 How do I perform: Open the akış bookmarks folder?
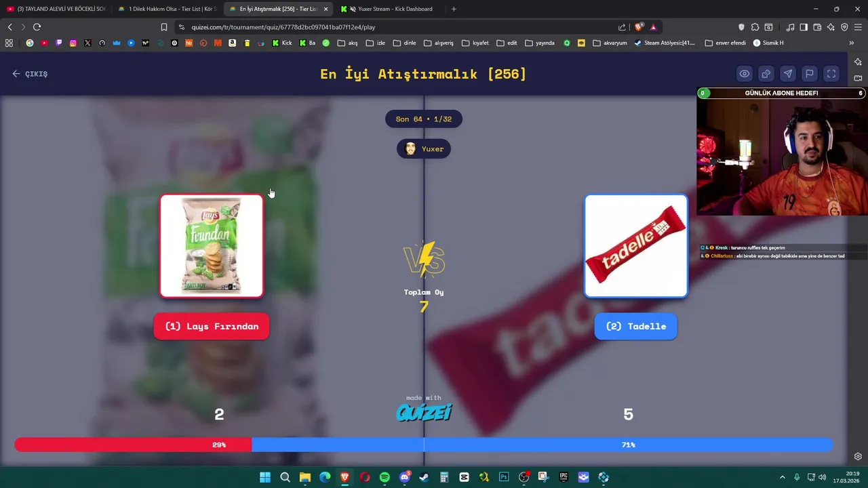[x=348, y=43]
